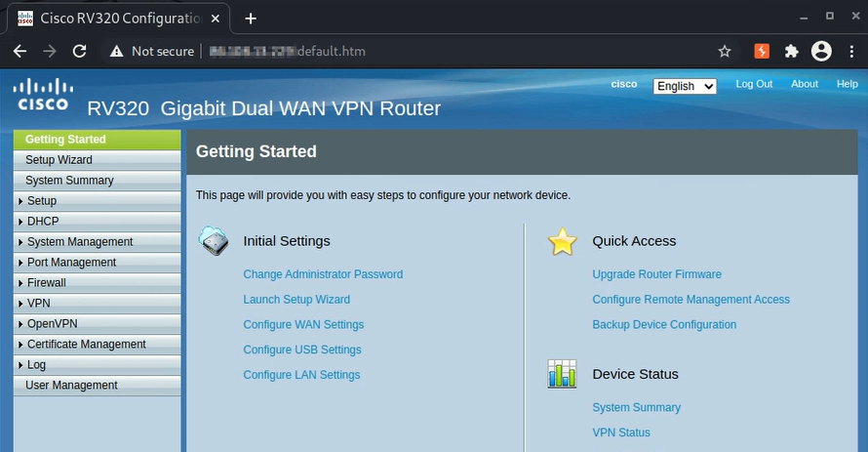
Task: Open the VPN Status link
Action: coord(621,432)
